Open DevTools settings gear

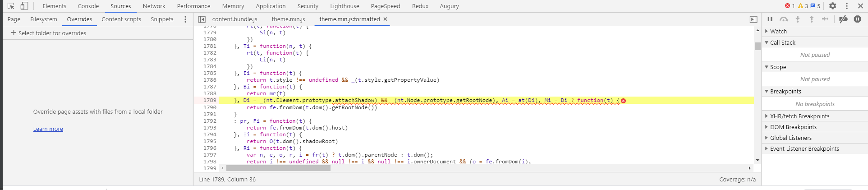coord(833,6)
